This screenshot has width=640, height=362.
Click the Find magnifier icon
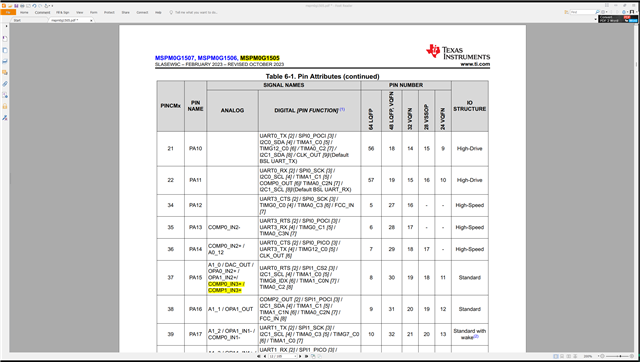(598, 12)
